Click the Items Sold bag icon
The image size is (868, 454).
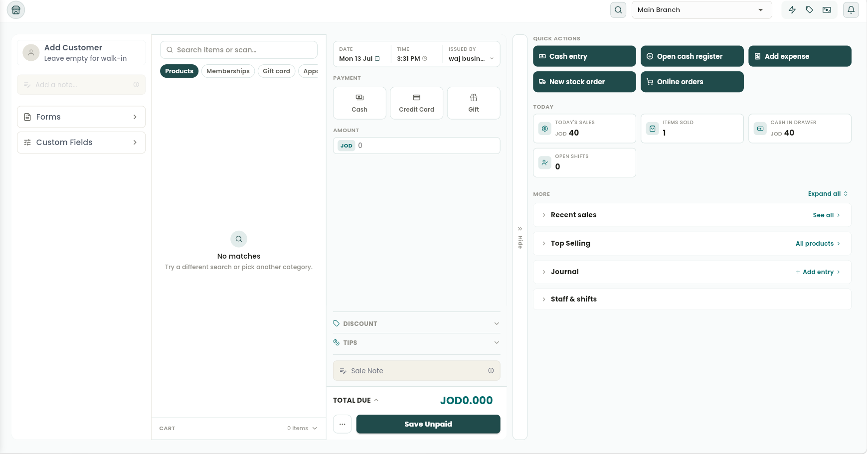tap(653, 129)
